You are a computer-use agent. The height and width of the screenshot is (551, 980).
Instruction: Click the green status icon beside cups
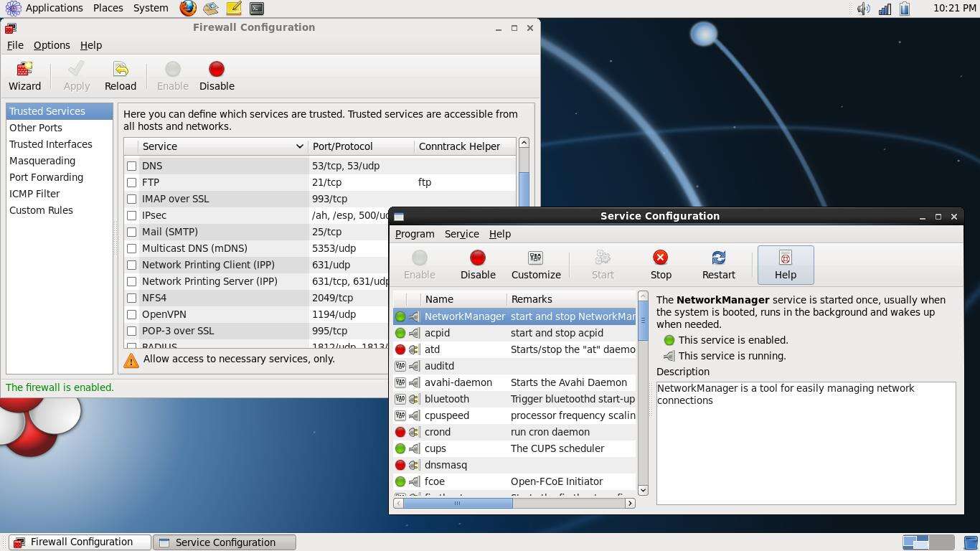(400, 448)
